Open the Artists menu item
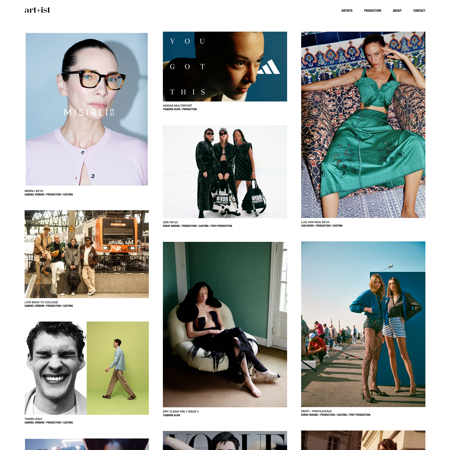The height and width of the screenshot is (450, 450). click(347, 11)
